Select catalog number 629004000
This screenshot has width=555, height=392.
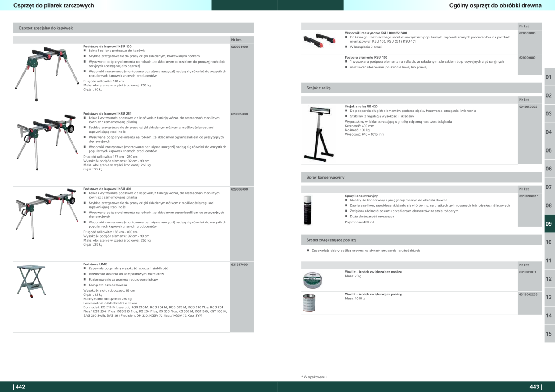point(239,47)
